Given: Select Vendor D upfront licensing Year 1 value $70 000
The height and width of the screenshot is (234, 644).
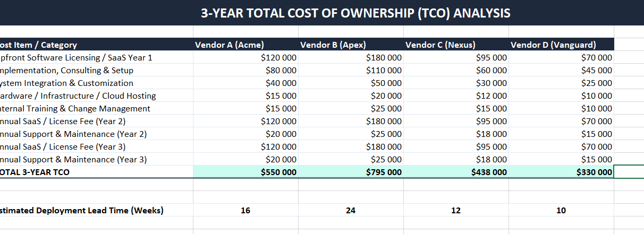Looking at the screenshot, I should click(562, 57).
